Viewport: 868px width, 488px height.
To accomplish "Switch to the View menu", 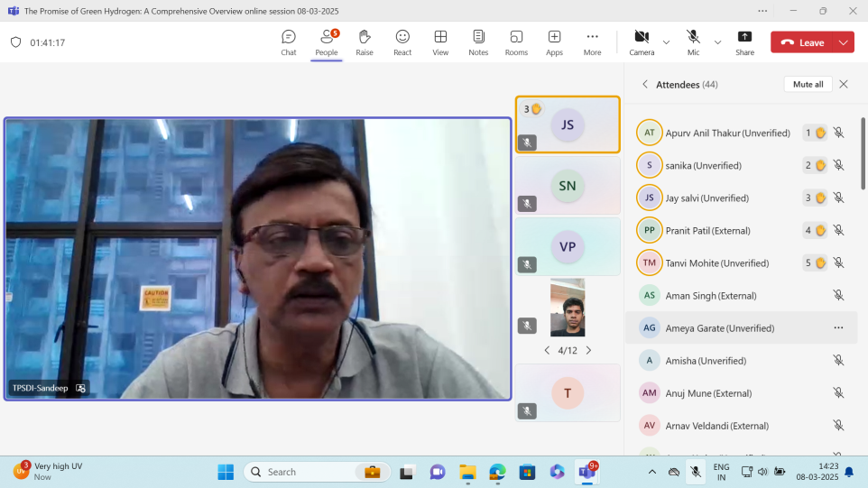I will pyautogui.click(x=440, y=42).
